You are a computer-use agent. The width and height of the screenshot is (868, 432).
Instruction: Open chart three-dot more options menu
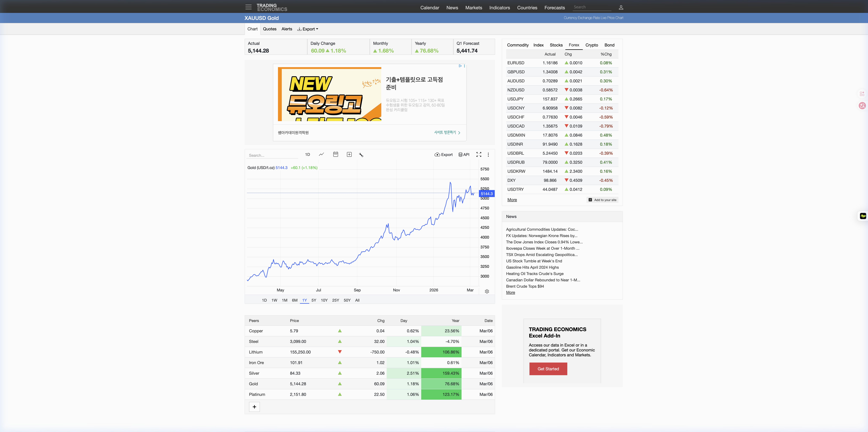click(488, 155)
